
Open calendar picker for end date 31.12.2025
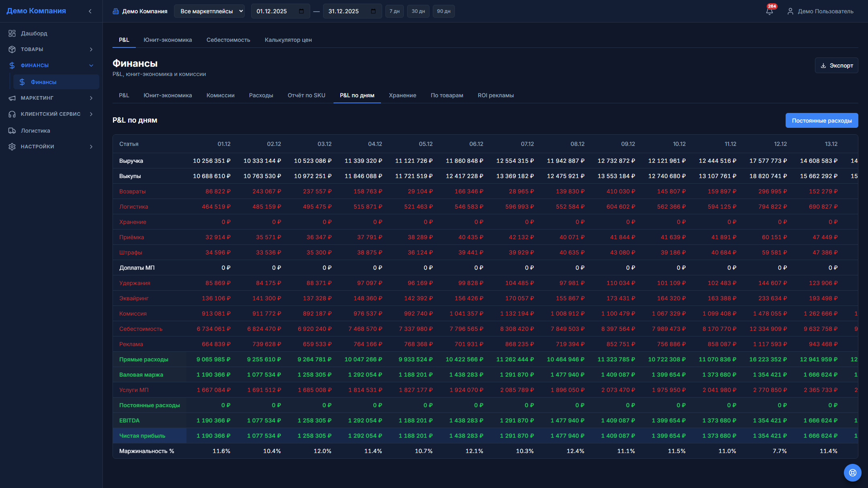(x=373, y=11)
